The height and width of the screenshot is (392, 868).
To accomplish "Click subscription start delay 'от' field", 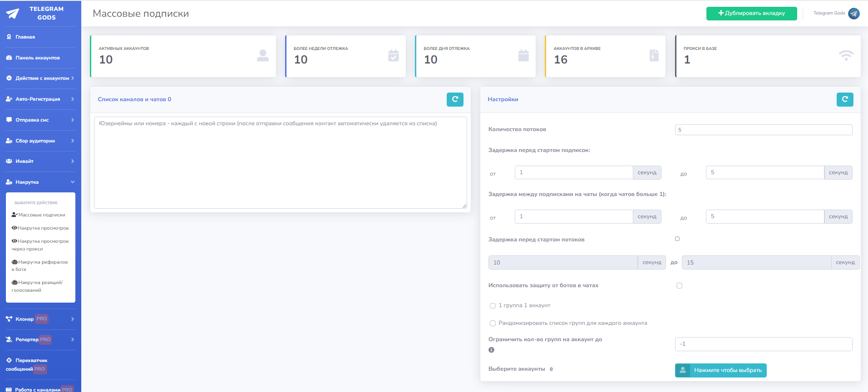I will [x=574, y=172].
